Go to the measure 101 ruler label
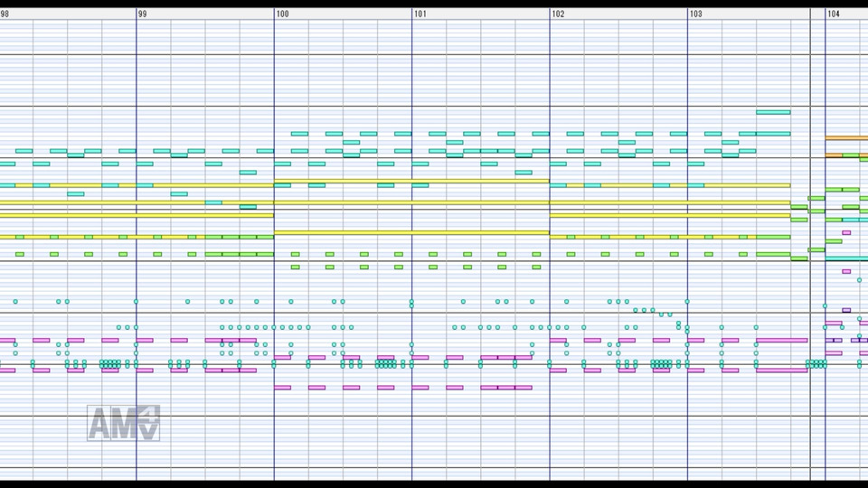The width and height of the screenshot is (868, 488). [420, 14]
